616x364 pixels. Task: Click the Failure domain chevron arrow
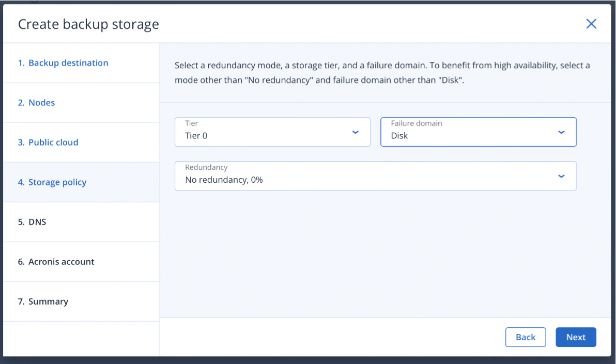[561, 132]
